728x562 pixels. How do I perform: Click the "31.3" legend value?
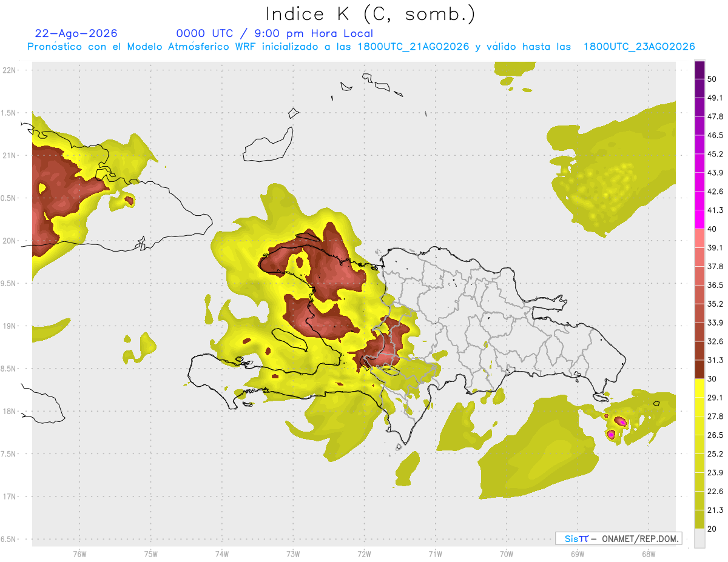point(716,360)
